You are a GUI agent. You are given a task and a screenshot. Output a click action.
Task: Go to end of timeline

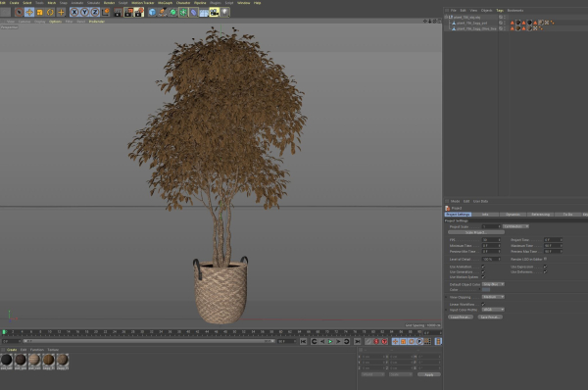coord(358,341)
